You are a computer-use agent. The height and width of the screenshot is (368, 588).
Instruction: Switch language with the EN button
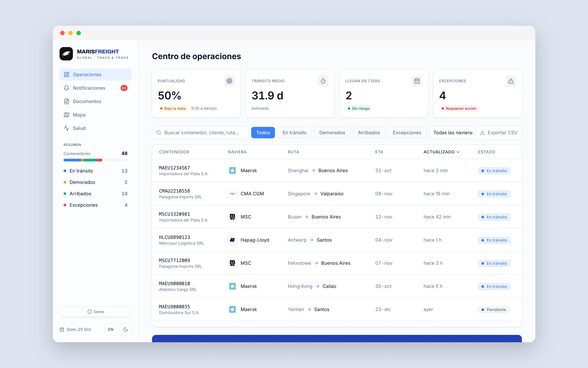[x=111, y=329]
